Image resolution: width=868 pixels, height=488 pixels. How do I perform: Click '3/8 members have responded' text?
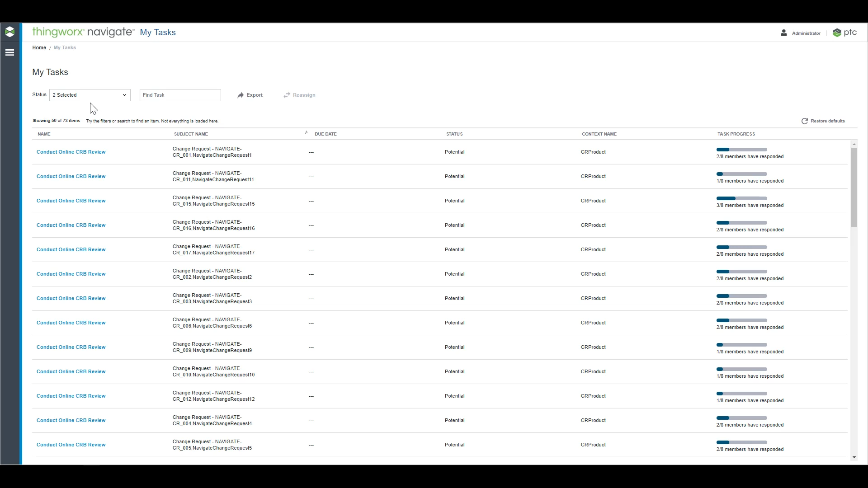click(x=750, y=206)
